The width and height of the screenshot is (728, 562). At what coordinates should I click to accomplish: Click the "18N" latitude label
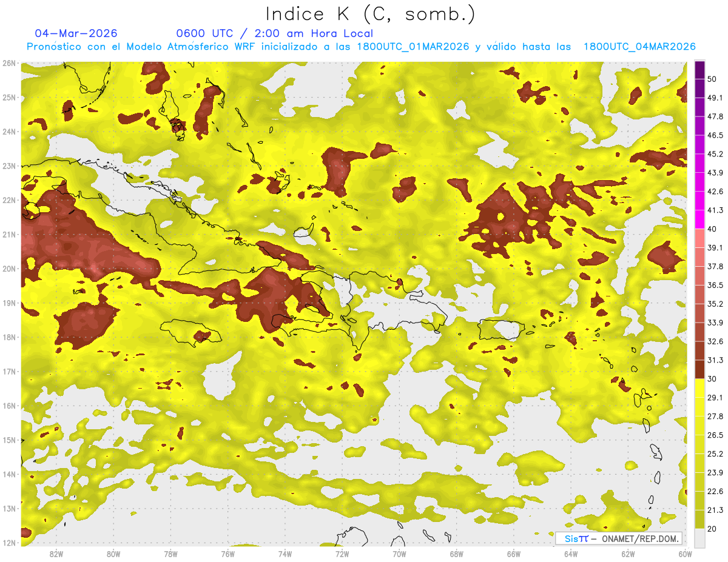(9, 337)
